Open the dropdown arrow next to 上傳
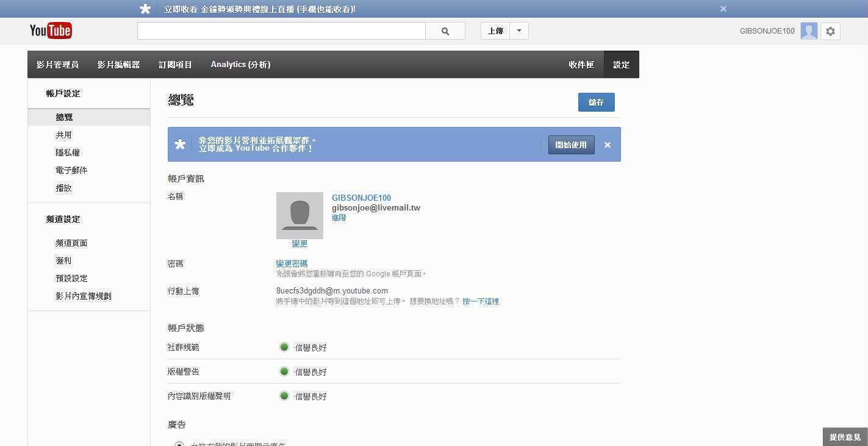Viewport: 868px width, 446px height. [x=519, y=31]
